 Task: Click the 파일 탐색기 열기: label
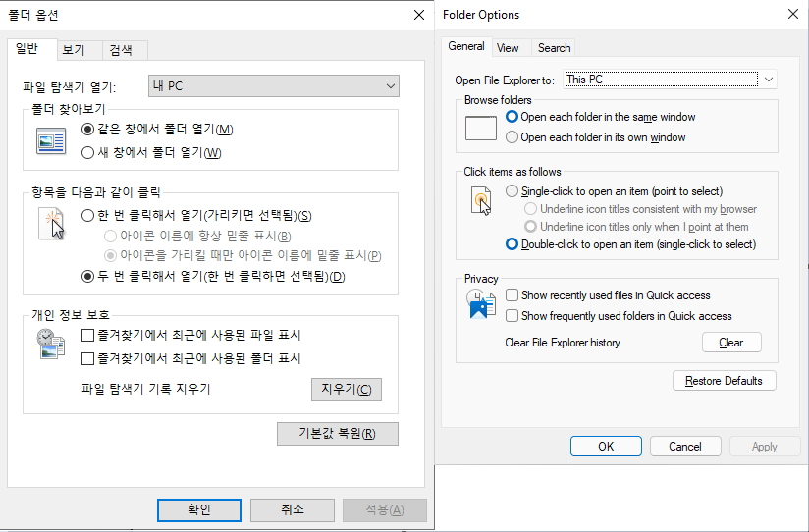(69, 87)
